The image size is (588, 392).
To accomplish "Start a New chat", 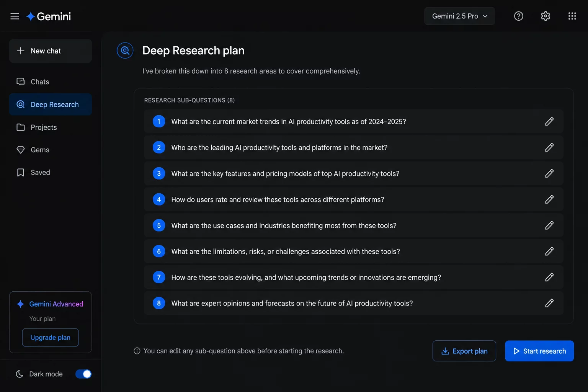I will pyautogui.click(x=51, y=51).
